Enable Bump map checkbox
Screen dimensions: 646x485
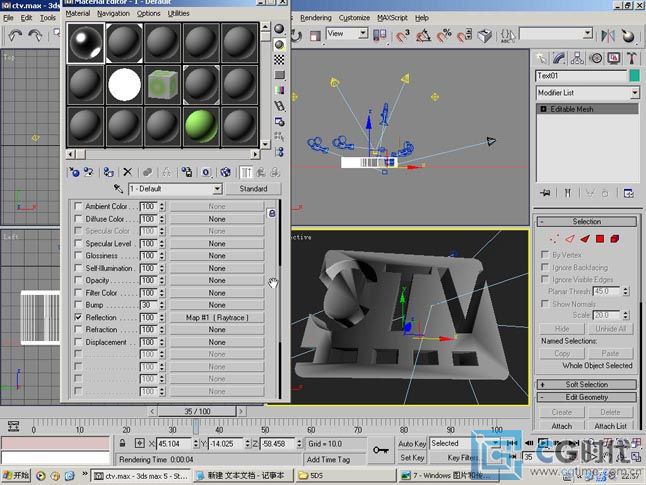(78, 305)
